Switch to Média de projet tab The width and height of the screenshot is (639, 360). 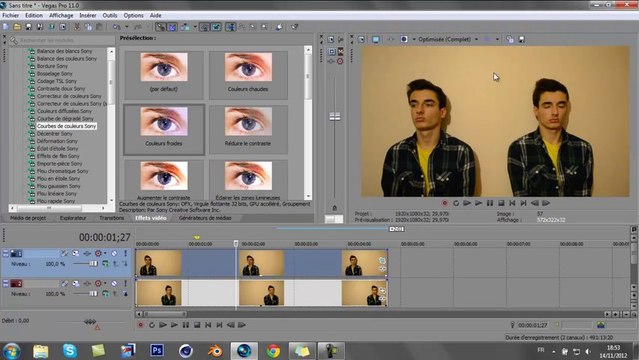(28, 218)
